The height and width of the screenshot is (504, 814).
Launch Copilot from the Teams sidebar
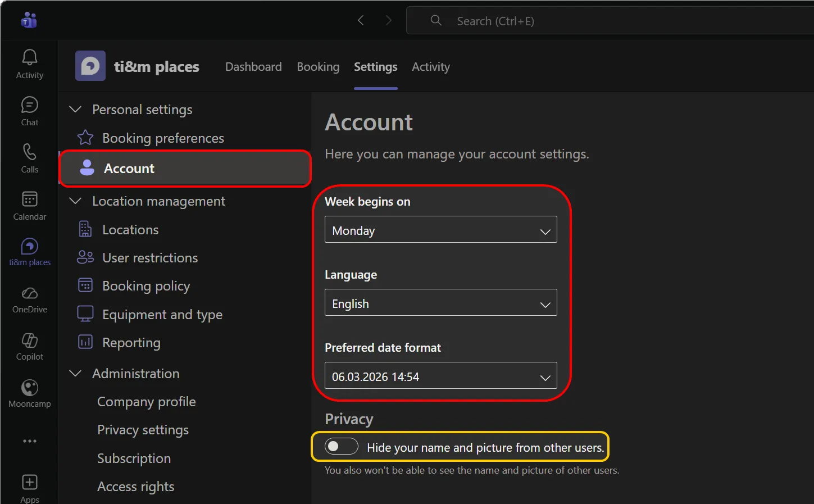[x=29, y=347]
